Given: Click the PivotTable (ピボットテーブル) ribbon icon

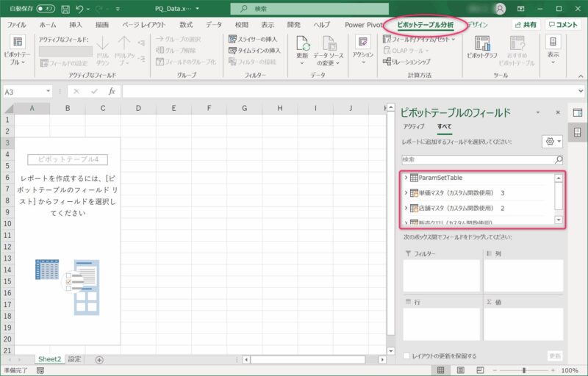Looking at the screenshot, I should [15, 48].
